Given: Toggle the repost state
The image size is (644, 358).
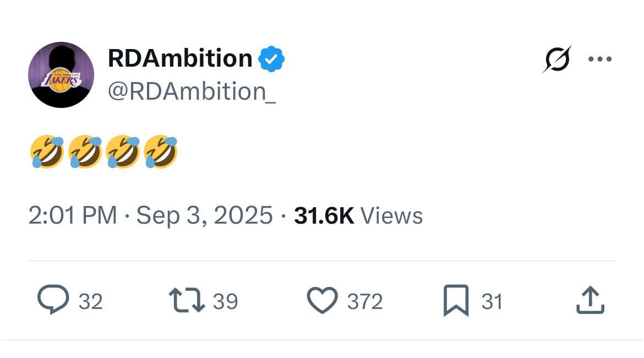Looking at the screenshot, I should coord(188,300).
